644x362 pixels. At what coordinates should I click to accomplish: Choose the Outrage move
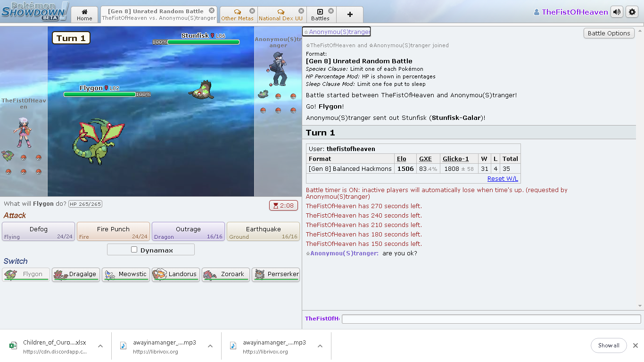point(188,231)
